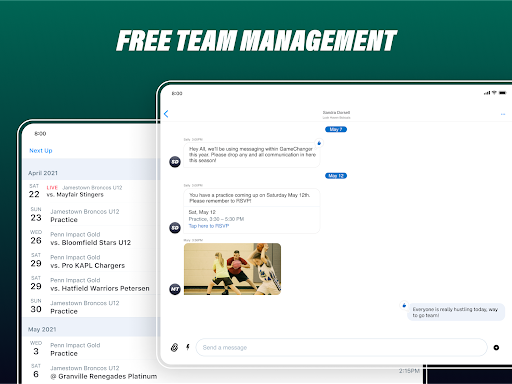The width and height of the screenshot is (512, 384).
Task: Tap the round send button beside message field
Action: [x=496, y=347]
